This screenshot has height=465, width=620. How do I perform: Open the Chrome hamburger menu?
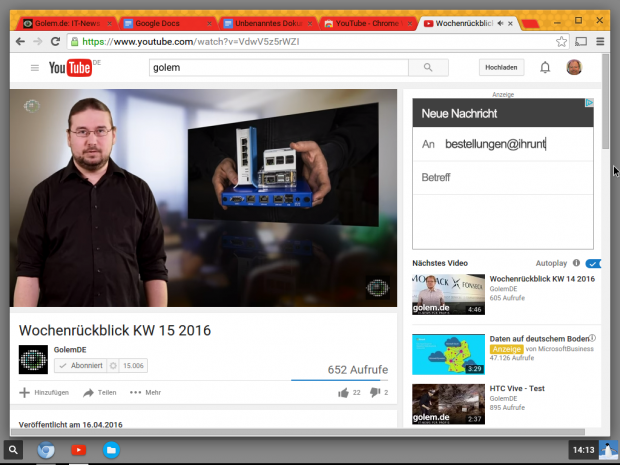(600, 42)
